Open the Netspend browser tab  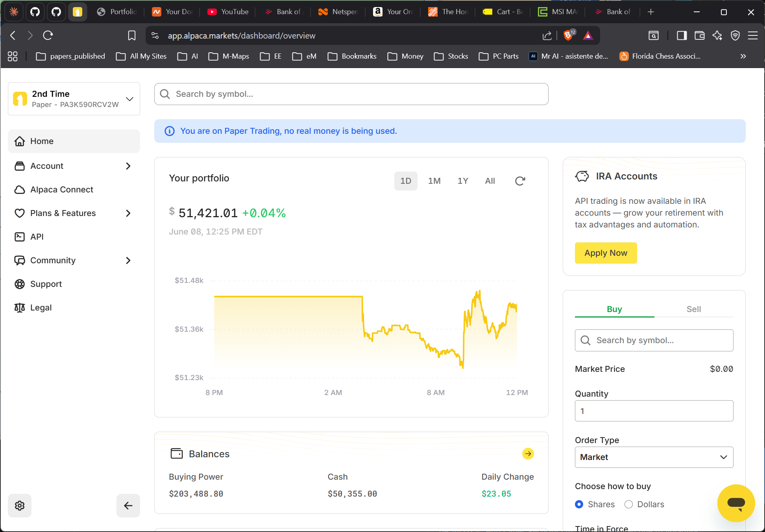pos(338,12)
